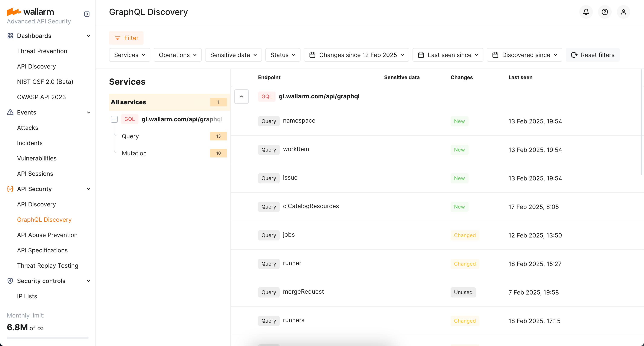The height and width of the screenshot is (346, 644).
Task: Click the monthly limit usage bar
Action: click(47, 338)
